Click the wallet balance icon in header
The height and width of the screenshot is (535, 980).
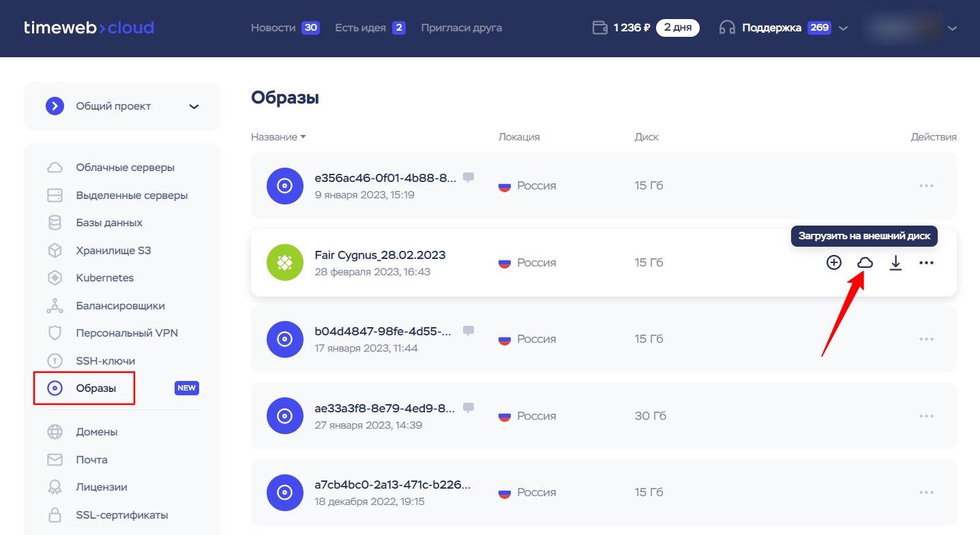(600, 28)
